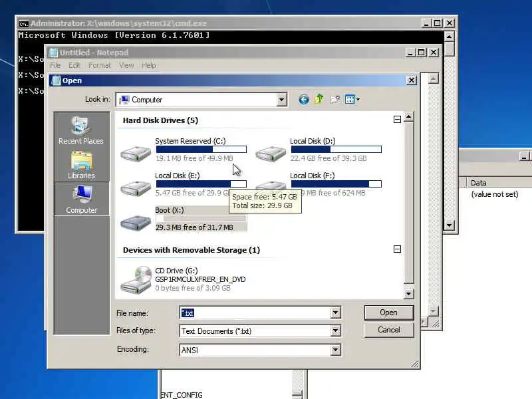This screenshot has width=532, height=399.
Task: Open Libraries in sidebar
Action: click(x=81, y=165)
